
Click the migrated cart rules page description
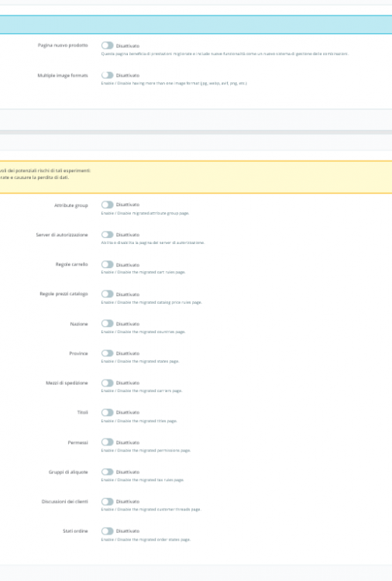(x=143, y=273)
